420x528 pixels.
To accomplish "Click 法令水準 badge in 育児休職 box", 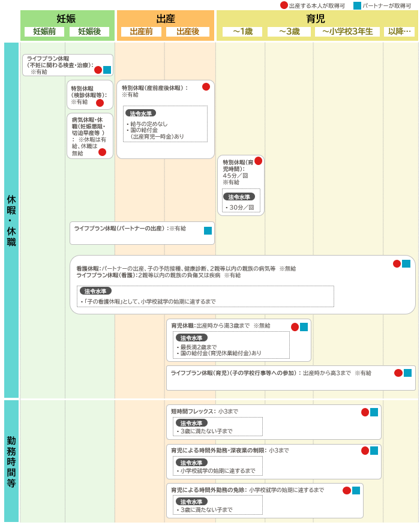I will 191,338.
